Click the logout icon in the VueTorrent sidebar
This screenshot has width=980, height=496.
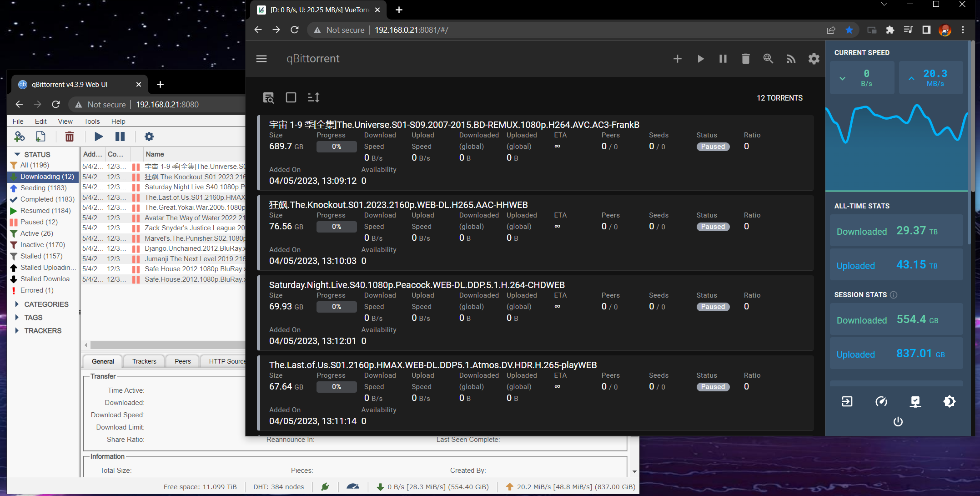[847, 401]
